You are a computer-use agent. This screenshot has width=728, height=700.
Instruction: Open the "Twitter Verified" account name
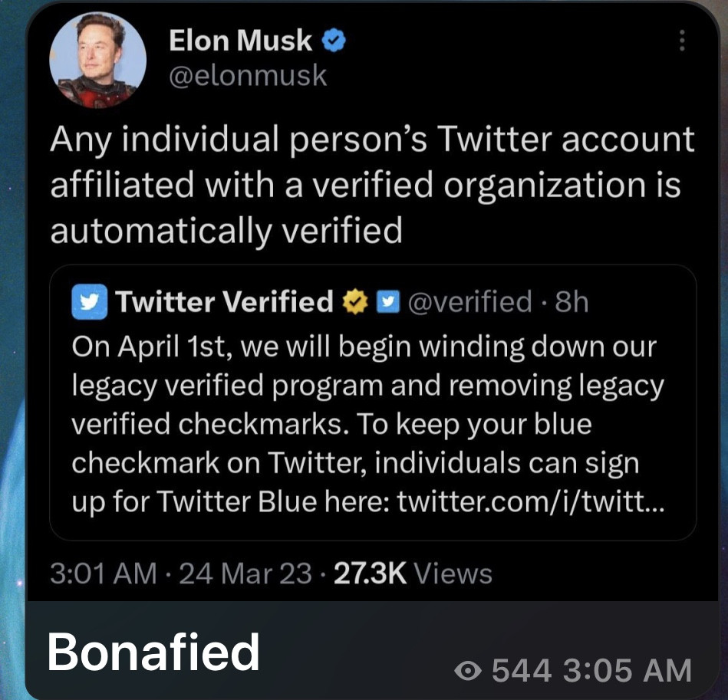tap(224, 302)
